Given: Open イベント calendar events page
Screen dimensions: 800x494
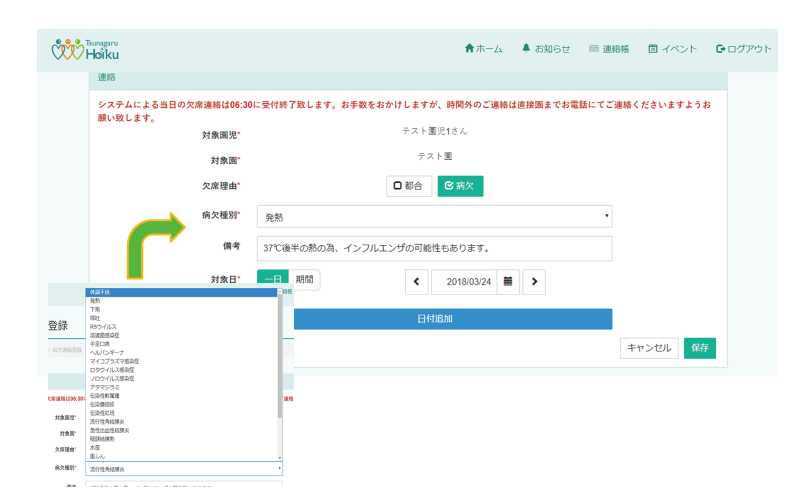Looking at the screenshot, I should click(672, 49).
